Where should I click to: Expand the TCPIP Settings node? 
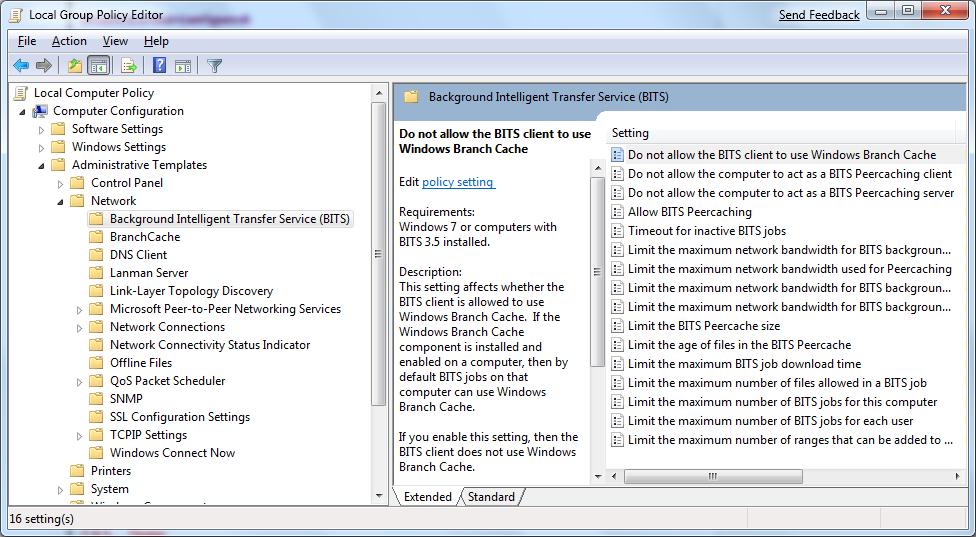tap(79, 436)
